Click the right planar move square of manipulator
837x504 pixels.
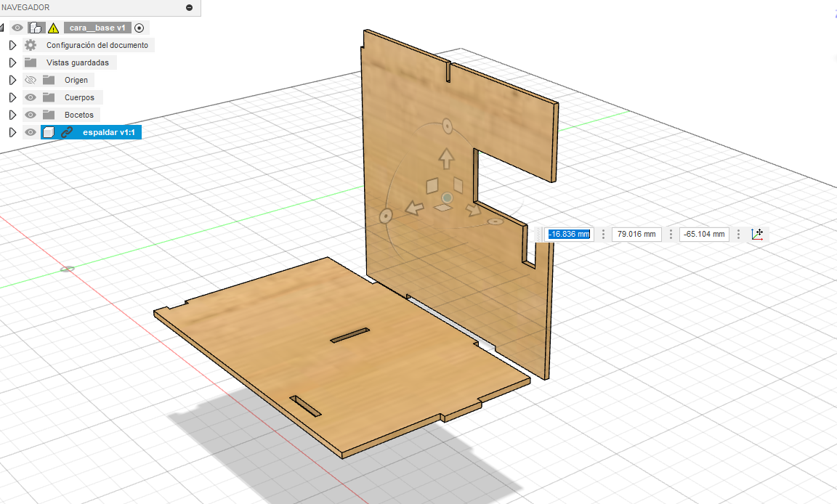pyautogui.click(x=458, y=185)
